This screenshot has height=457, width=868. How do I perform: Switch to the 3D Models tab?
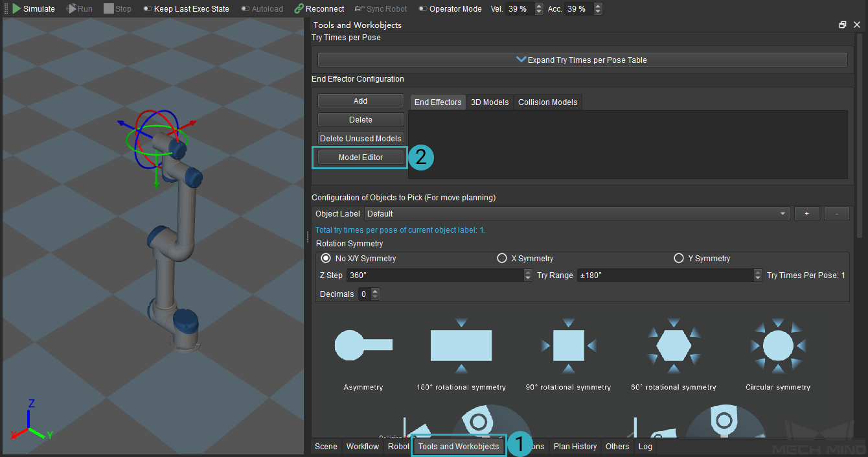click(490, 102)
